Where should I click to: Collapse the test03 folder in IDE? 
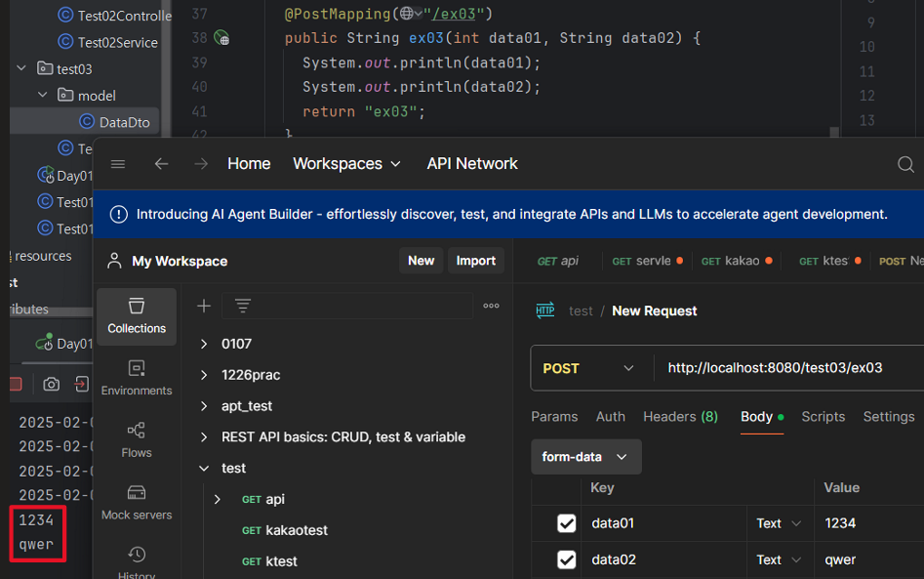point(21,68)
